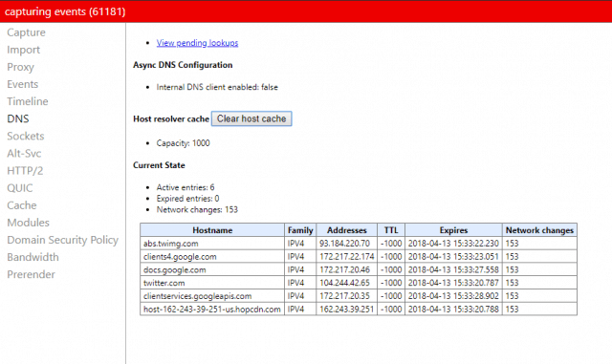The height and width of the screenshot is (364, 612).
Task: Go to the Modules section
Action: click(28, 223)
